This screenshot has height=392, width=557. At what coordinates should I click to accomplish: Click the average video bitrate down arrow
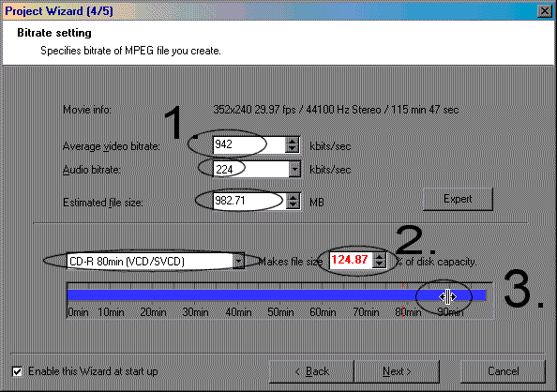point(292,149)
